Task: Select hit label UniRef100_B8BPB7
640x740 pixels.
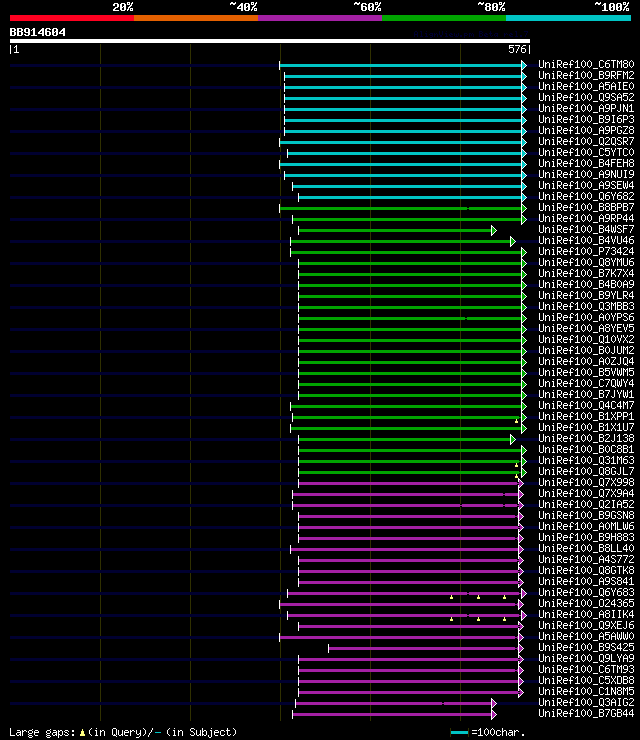Action: click(x=586, y=207)
